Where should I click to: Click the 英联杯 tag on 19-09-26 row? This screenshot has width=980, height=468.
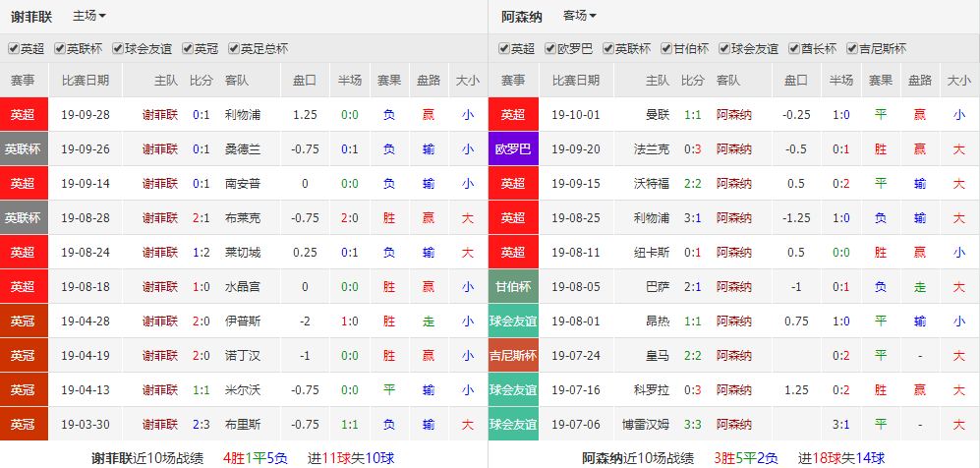click(x=24, y=148)
